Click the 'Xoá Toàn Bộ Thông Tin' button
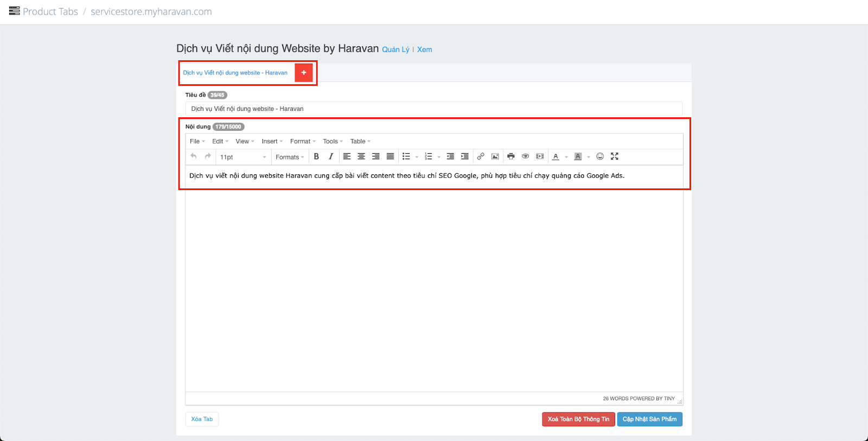 pyautogui.click(x=578, y=419)
